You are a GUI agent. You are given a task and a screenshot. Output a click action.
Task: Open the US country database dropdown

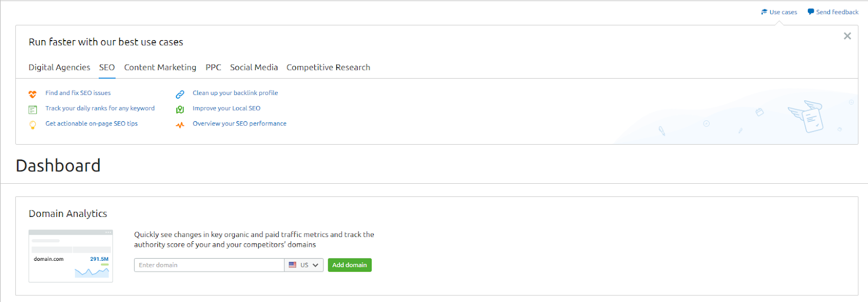(304, 265)
